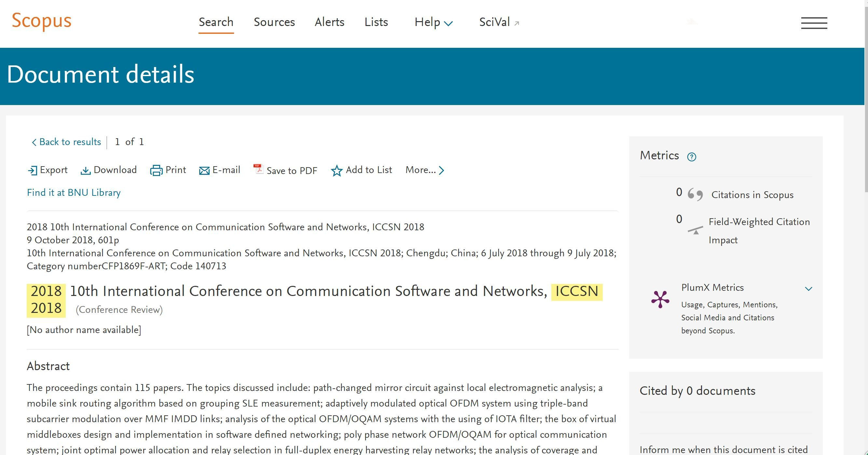Click the '(Conference Review)' label
868x455 pixels.
[x=119, y=310]
